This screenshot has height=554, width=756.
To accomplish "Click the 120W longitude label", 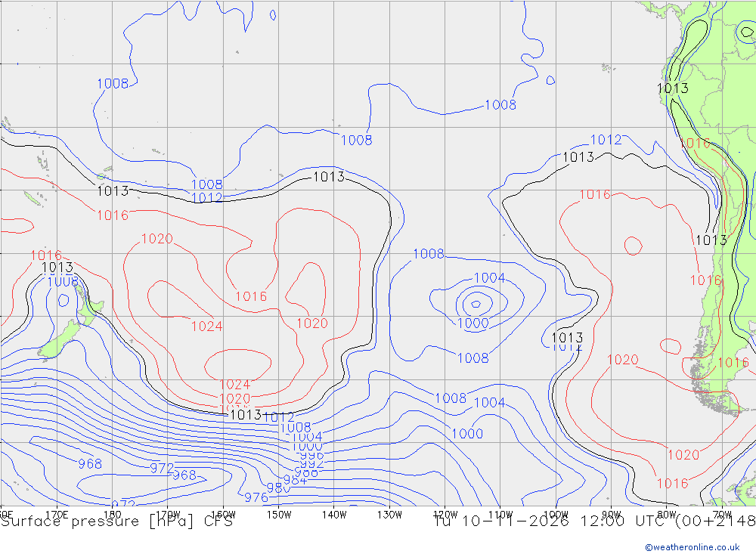I will [445, 515].
